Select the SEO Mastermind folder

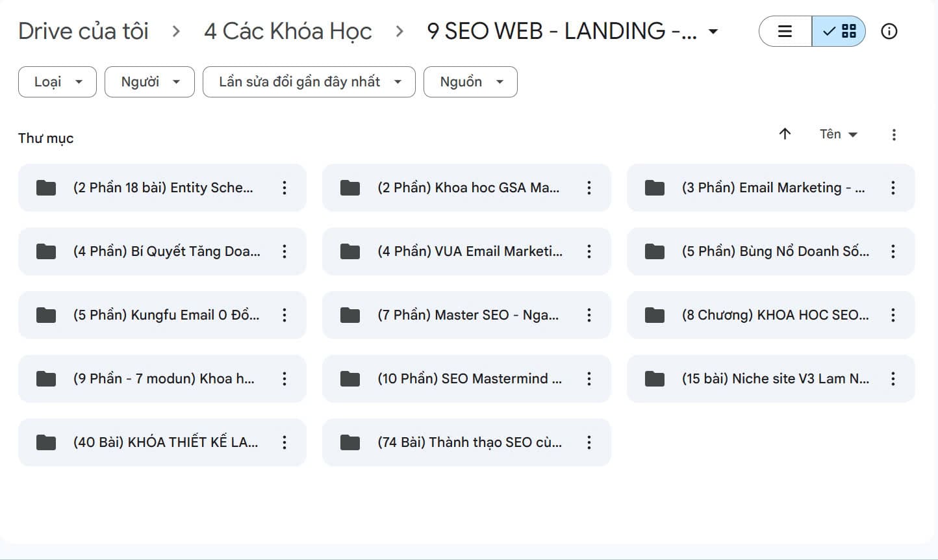tap(466, 379)
